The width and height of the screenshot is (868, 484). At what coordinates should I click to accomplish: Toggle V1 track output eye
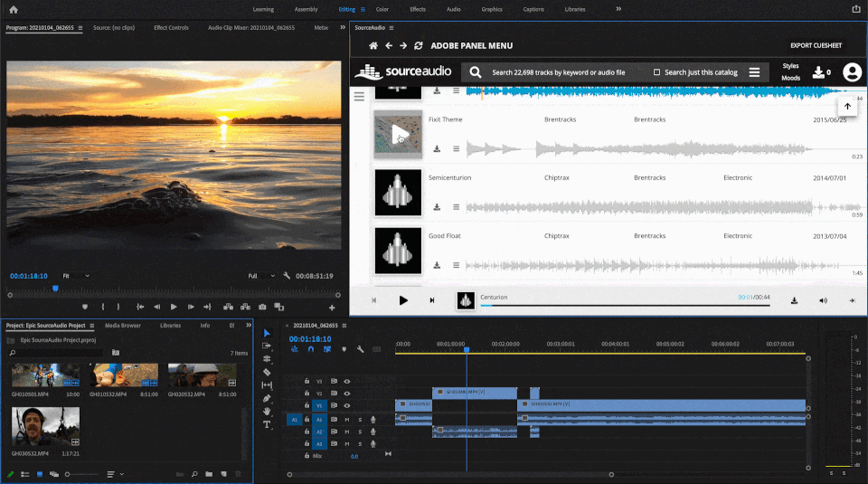347,406
